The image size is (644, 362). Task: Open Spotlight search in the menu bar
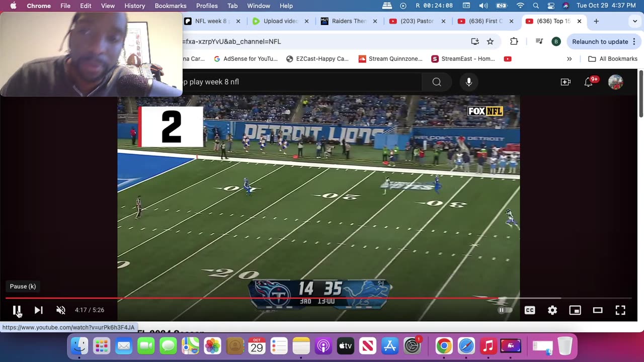536,6
